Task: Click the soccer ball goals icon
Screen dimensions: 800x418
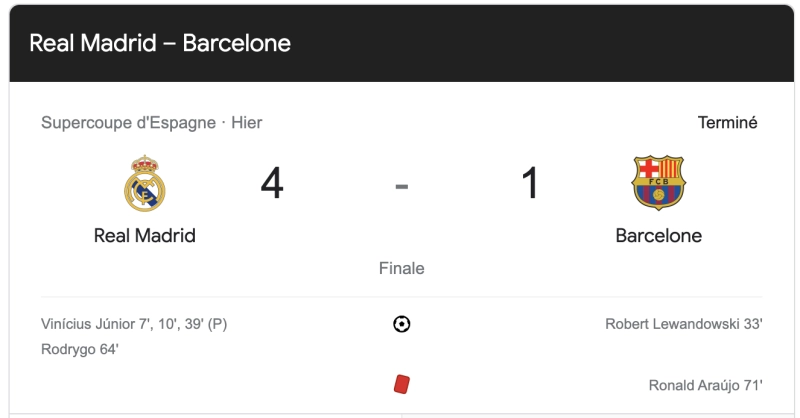Action: [x=402, y=324]
